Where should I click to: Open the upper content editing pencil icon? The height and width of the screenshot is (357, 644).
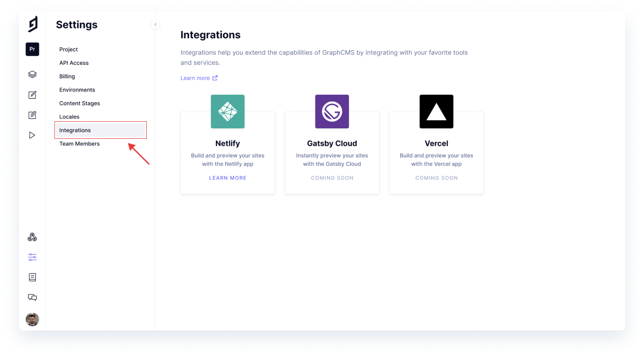tap(32, 95)
